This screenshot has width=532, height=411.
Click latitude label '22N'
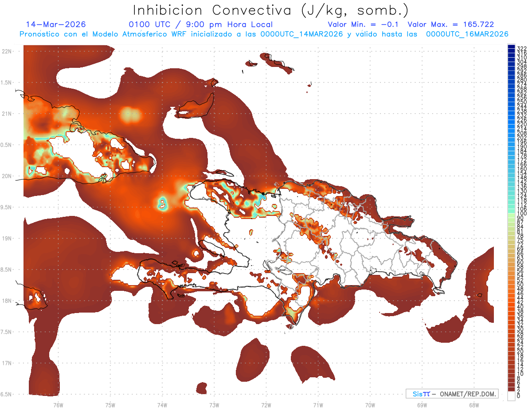point(8,51)
